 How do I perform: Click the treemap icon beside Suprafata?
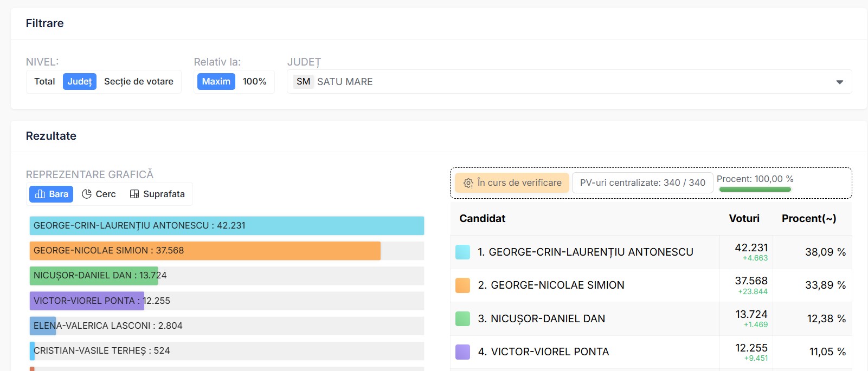134,194
